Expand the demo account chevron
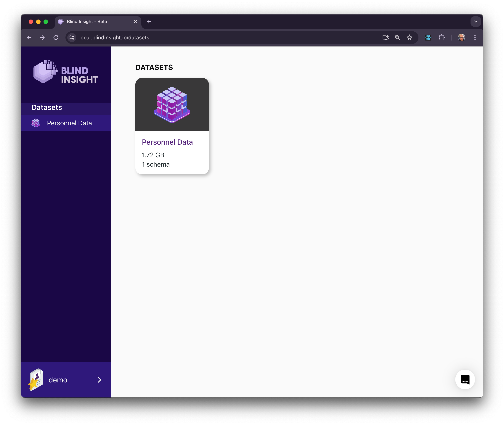 pos(99,380)
